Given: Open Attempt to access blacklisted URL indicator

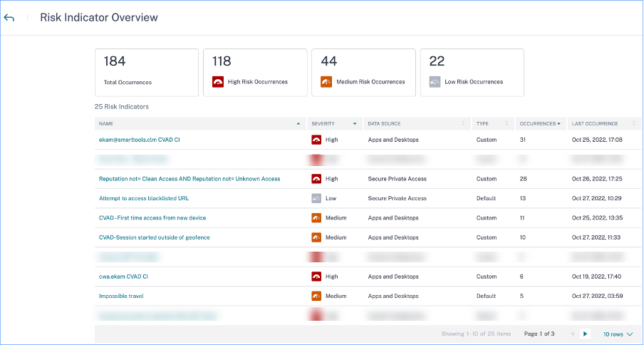Looking at the screenshot, I should coord(144,198).
